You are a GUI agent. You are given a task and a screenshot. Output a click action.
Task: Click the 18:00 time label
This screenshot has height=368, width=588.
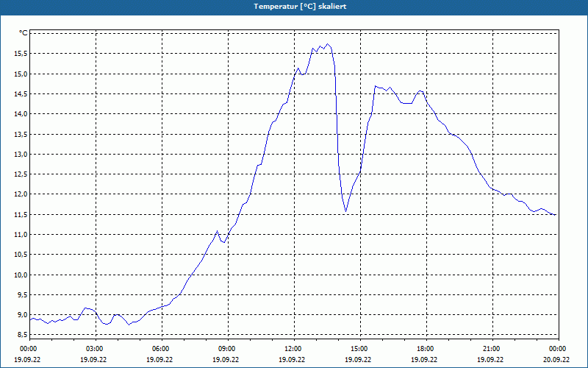426,349
